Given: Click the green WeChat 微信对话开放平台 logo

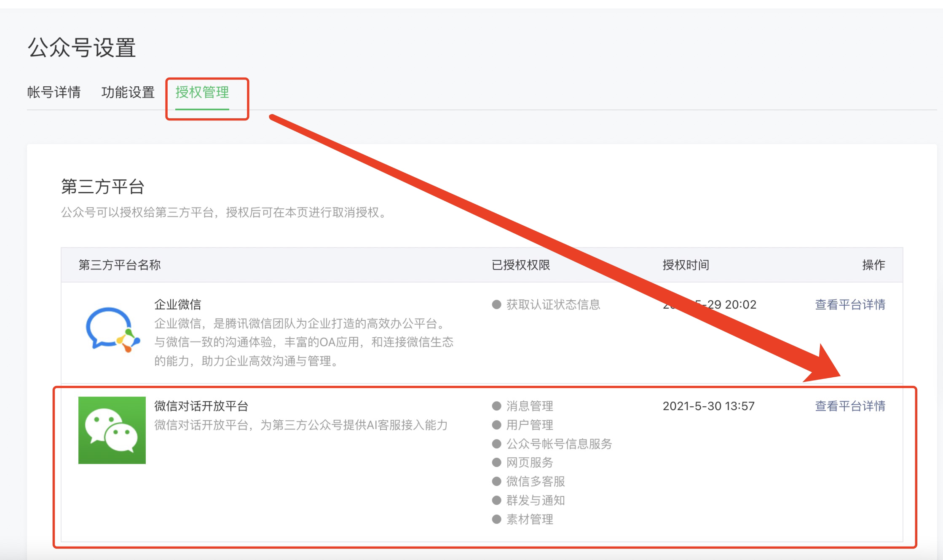Looking at the screenshot, I should tap(112, 430).
